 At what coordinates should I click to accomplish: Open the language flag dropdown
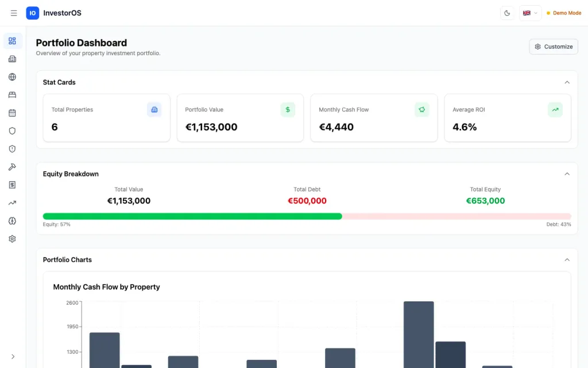pyautogui.click(x=530, y=13)
